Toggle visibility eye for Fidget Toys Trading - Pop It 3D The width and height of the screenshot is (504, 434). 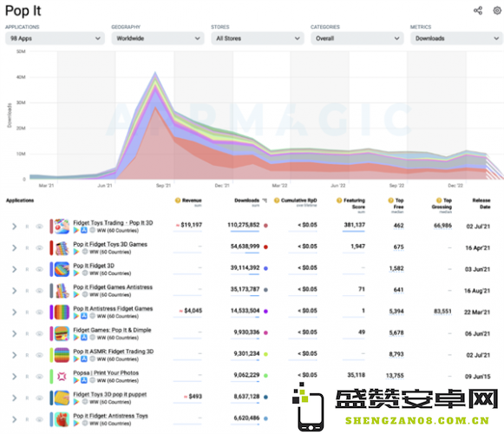coord(39,227)
